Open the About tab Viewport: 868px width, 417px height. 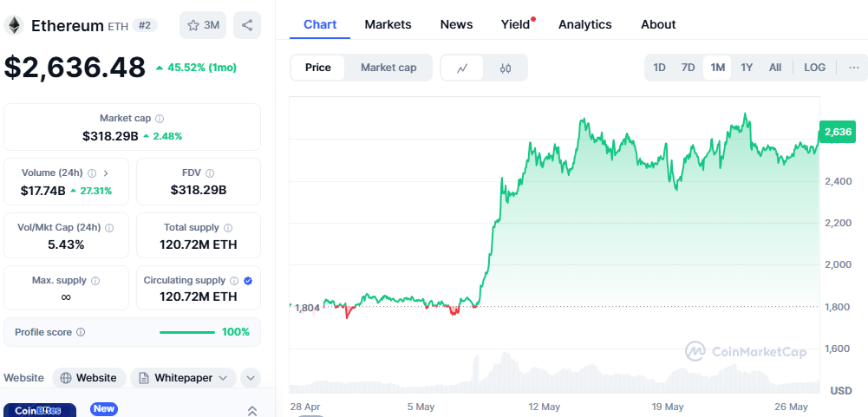(658, 24)
